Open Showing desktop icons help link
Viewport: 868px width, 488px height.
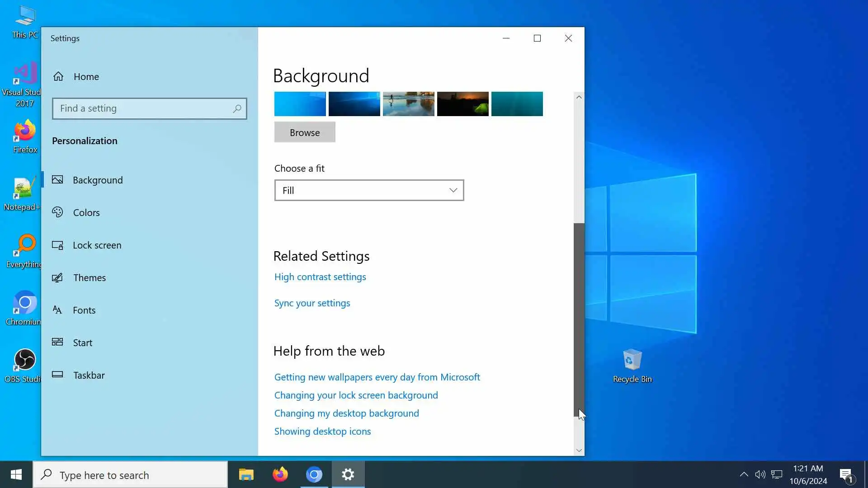(322, 431)
